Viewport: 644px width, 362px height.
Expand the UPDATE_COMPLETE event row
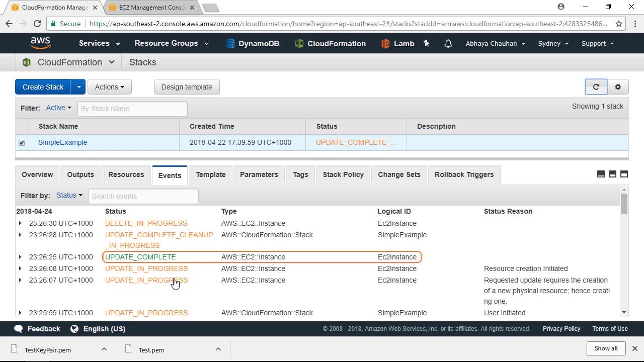pos(20,257)
